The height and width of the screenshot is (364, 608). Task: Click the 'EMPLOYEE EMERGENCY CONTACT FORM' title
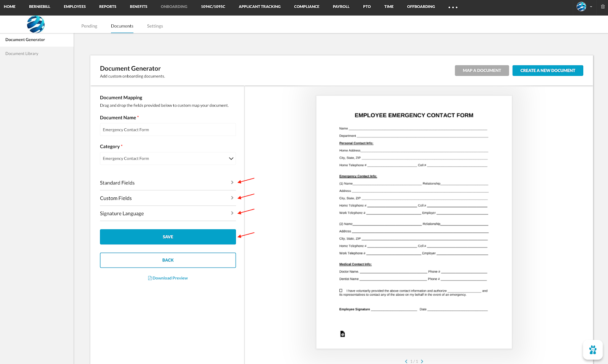[414, 115]
